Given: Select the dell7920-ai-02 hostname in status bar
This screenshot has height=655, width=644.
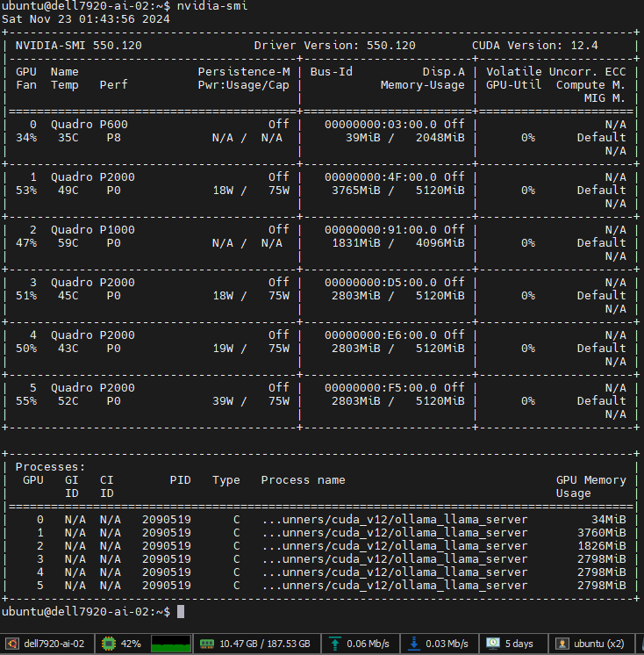Looking at the screenshot, I should coord(54,644).
